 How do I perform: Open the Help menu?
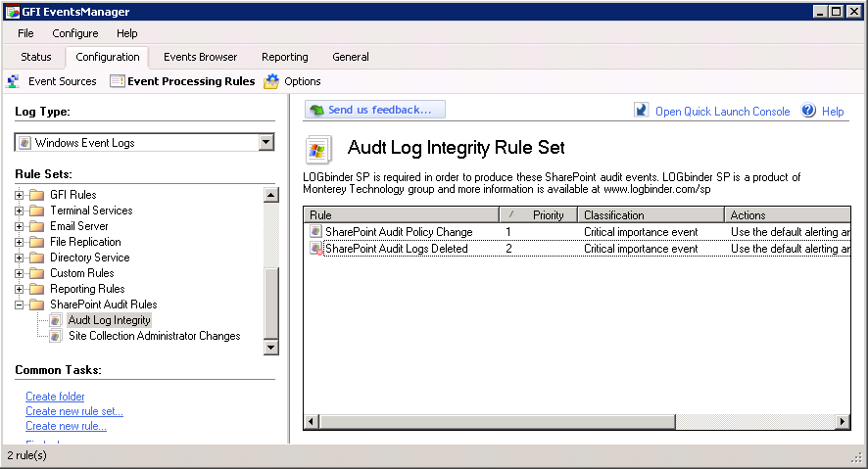(126, 33)
